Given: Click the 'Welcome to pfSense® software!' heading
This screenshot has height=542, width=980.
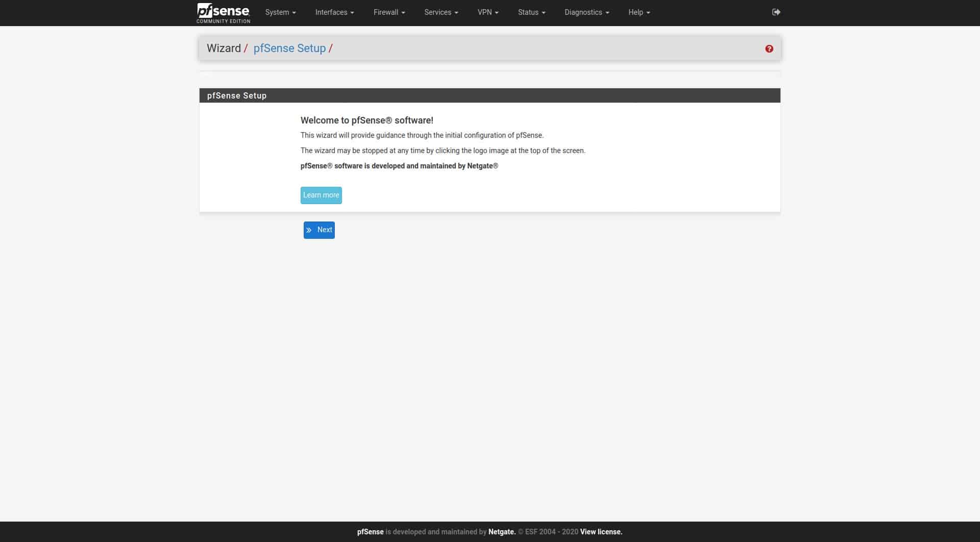Looking at the screenshot, I should point(366,120).
